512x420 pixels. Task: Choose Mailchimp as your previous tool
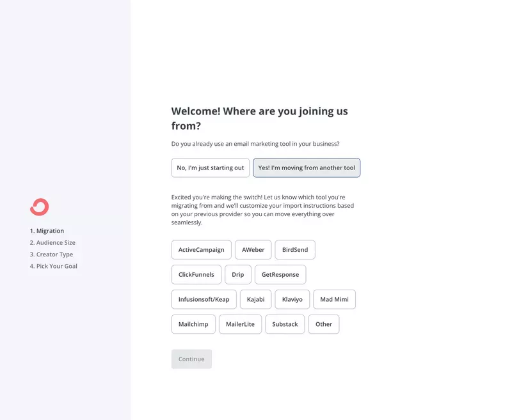click(x=193, y=324)
